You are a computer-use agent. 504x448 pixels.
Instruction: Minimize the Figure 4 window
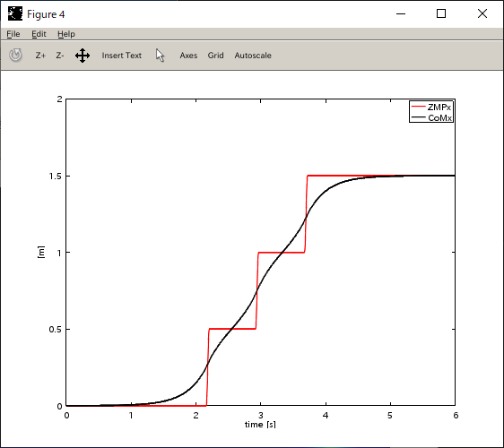click(x=401, y=13)
